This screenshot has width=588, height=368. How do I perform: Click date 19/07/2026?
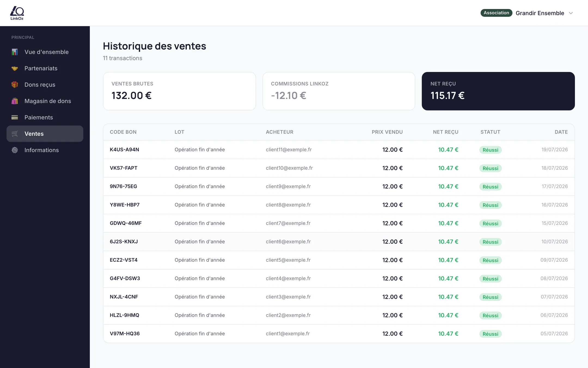coord(555,150)
